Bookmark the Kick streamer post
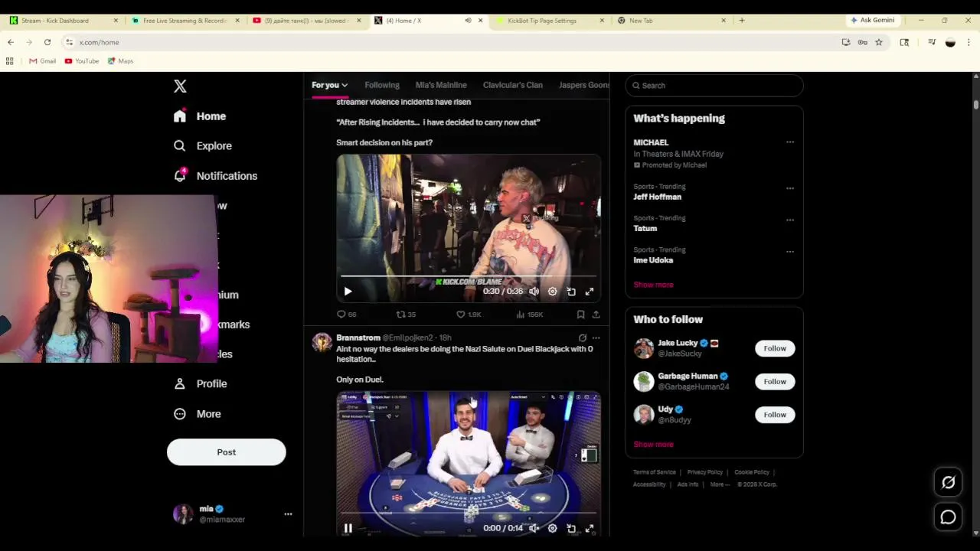 point(580,315)
